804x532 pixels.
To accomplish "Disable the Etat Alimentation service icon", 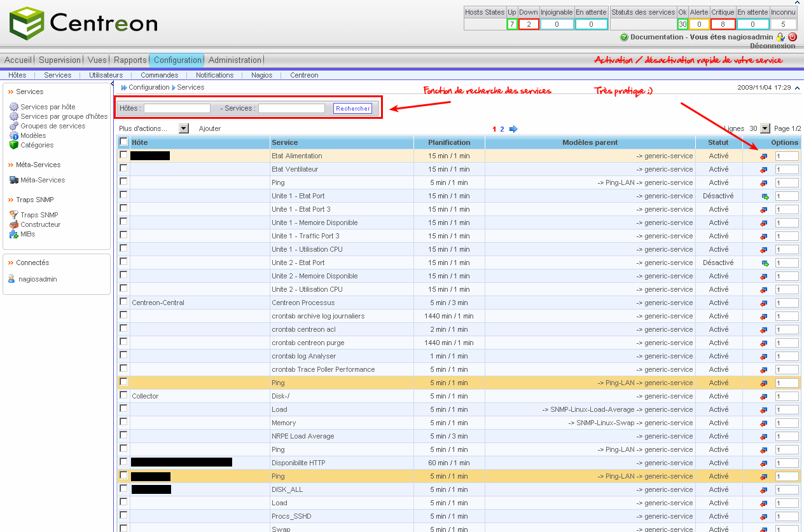I will pyautogui.click(x=764, y=156).
